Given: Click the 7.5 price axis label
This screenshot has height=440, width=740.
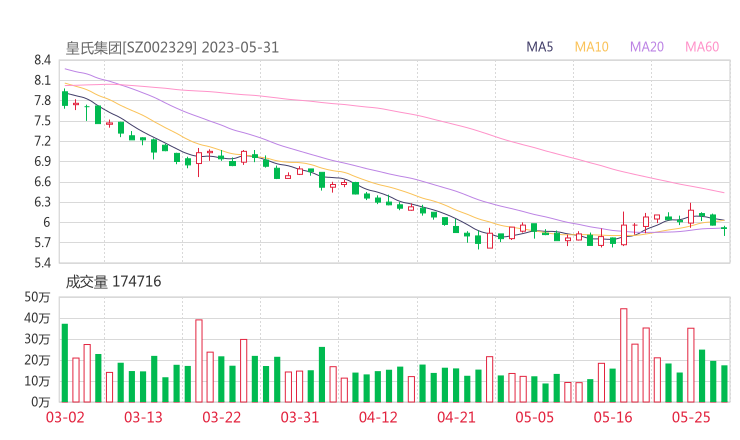Looking at the screenshot, I should [x=42, y=121].
